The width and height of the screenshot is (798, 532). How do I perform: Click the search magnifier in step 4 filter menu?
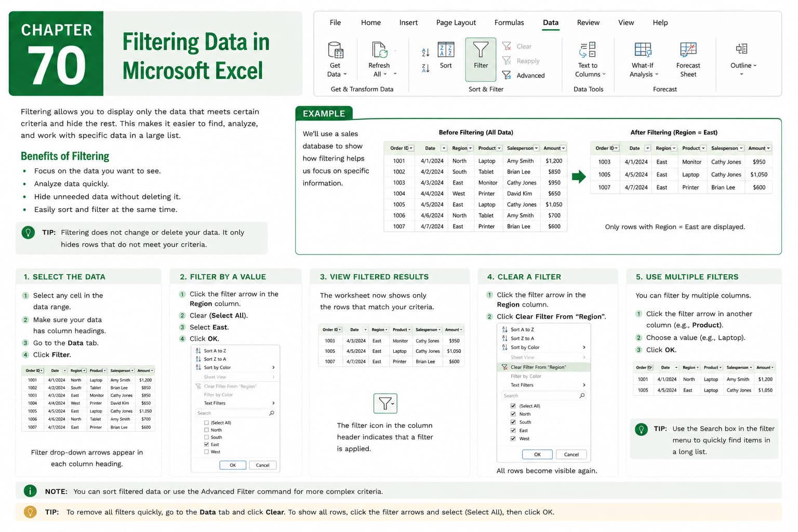point(582,396)
